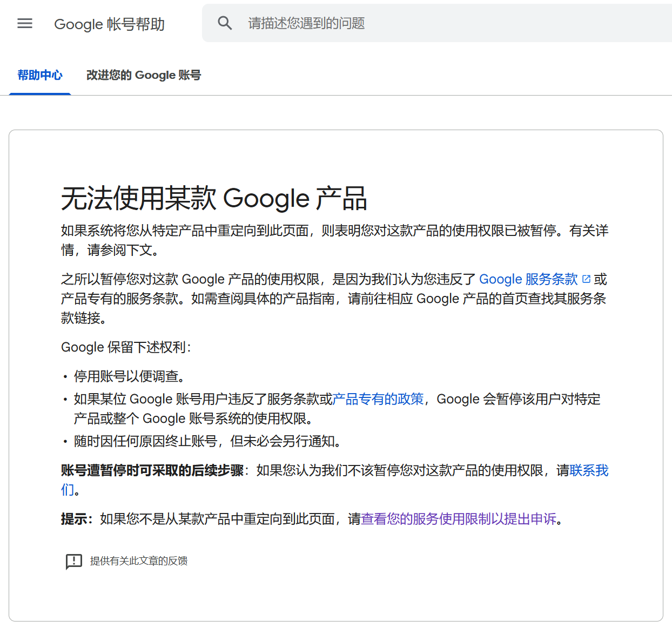Viewport: 672px width, 628px height.
Task: Go to Google 帐号帮助 home title
Action: (109, 24)
